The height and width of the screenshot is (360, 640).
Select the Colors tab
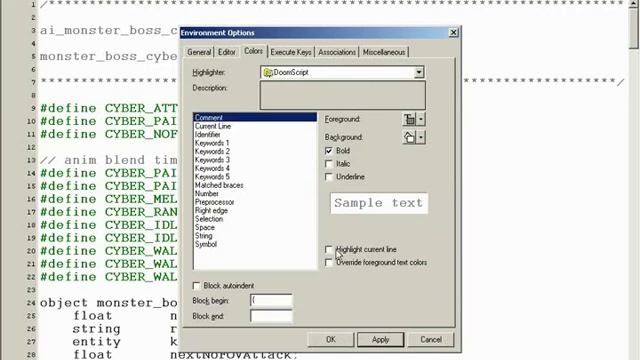coord(253,51)
